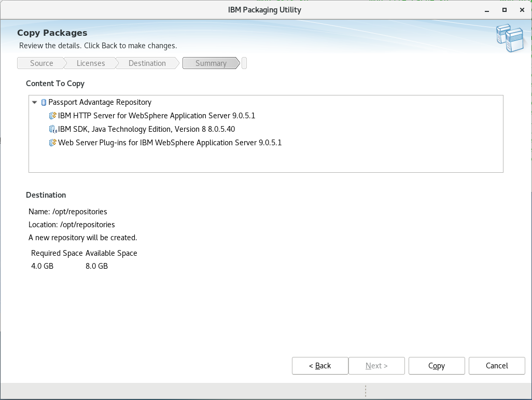Go to the Source wizard step

(x=41, y=63)
